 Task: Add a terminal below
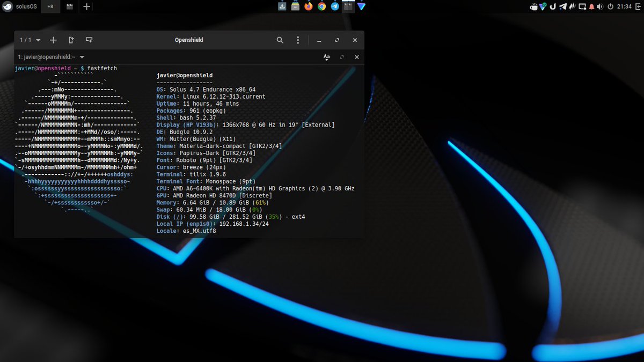(x=89, y=40)
